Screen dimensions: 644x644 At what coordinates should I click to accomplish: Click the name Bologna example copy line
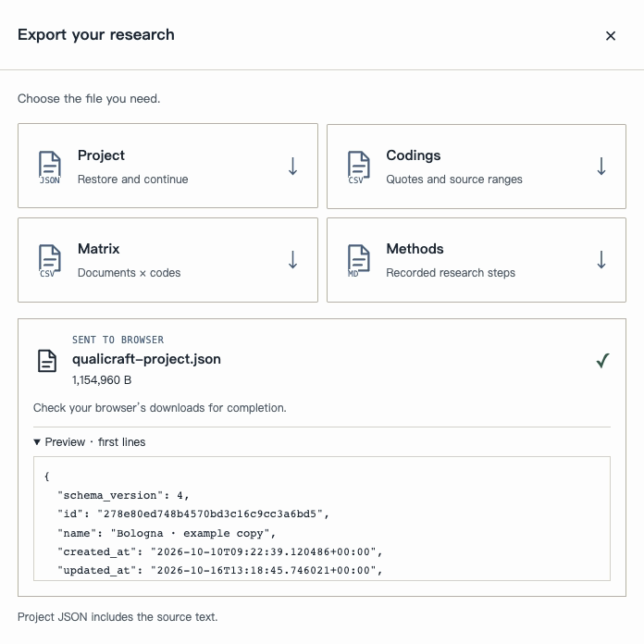tap(167, 533)
